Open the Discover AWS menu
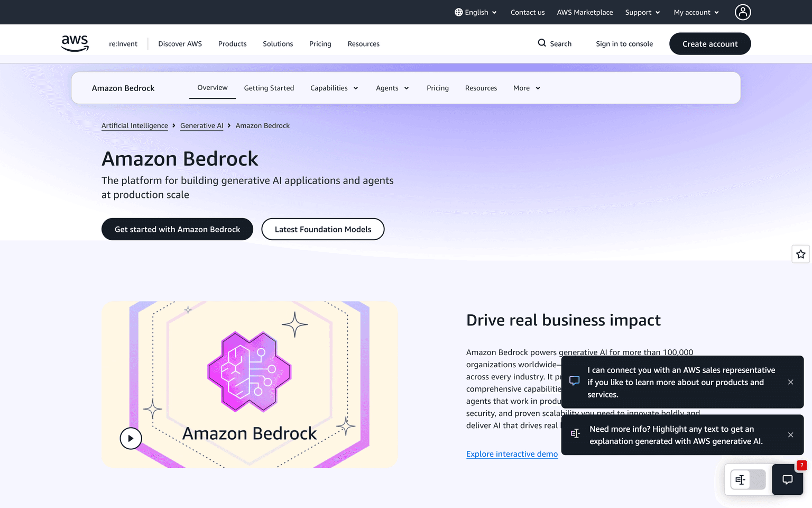This screenshot has width=812, height=508. [180, 44]
